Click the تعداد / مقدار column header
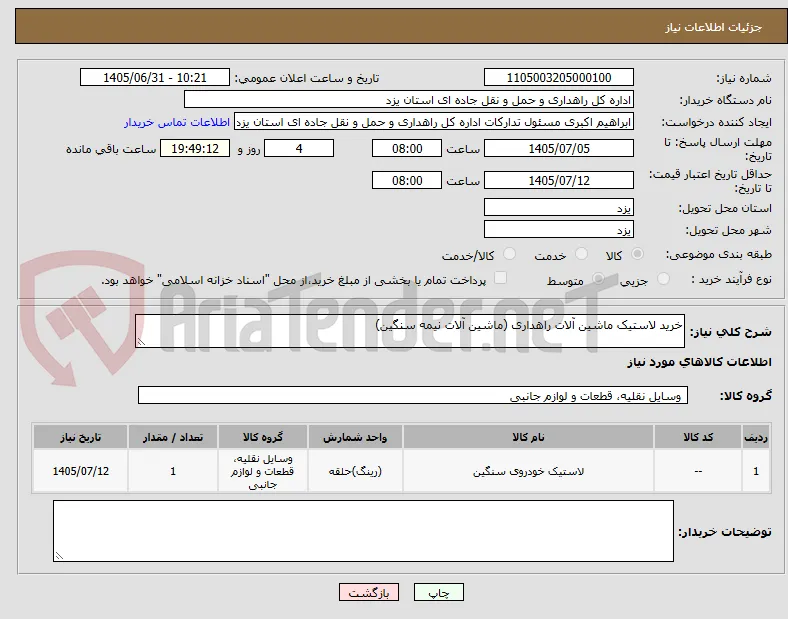 click(173, 437)
